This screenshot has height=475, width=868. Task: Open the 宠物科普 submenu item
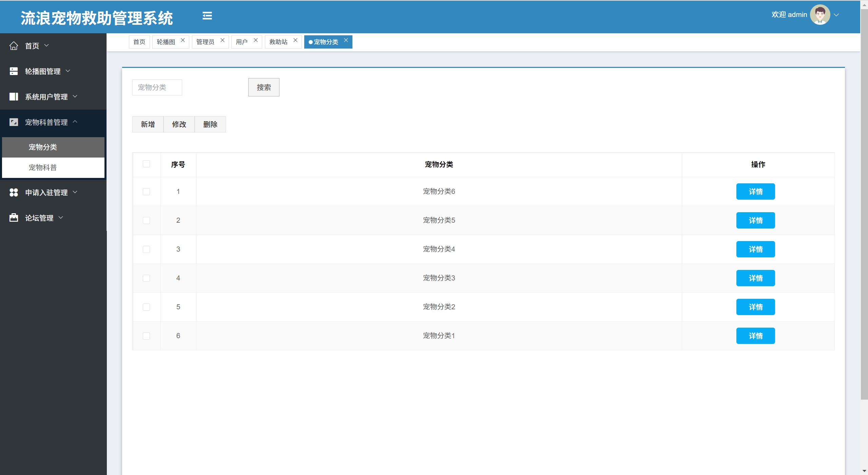click(x=43, y=167)
